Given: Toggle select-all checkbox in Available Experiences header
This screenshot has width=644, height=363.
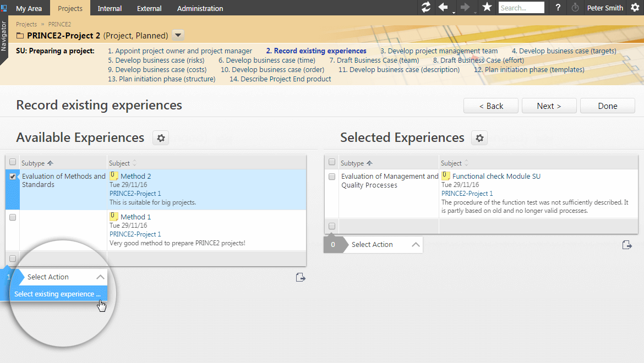Looking at the screenshot, I should 13,162.
